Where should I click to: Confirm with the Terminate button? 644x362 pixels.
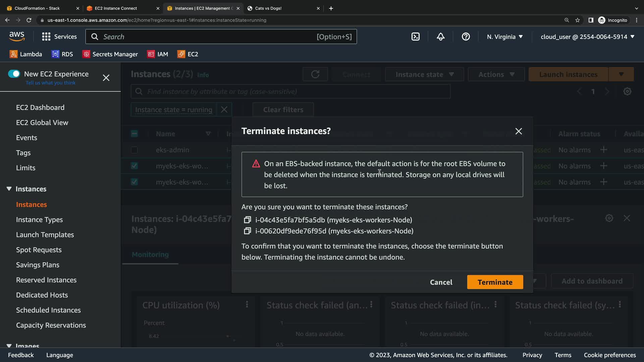[x=495, y=282]
